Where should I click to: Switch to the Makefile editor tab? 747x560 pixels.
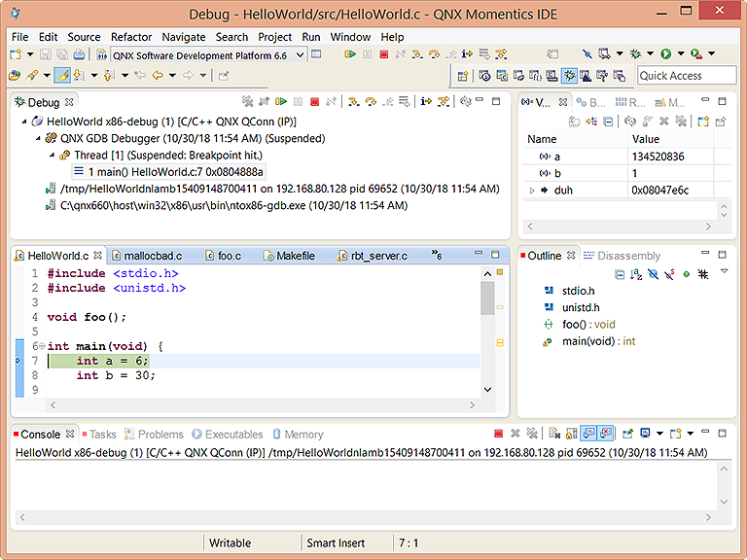click(x=295, y=256)
